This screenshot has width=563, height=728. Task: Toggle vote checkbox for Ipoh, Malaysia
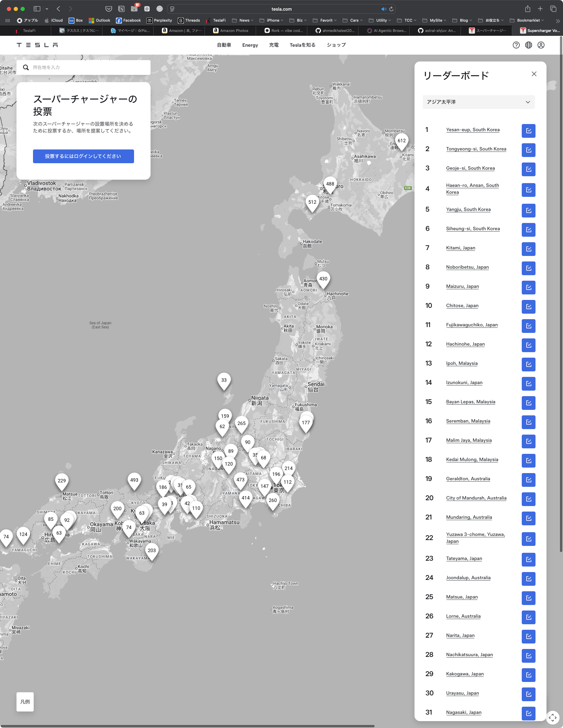coord(528,364)
